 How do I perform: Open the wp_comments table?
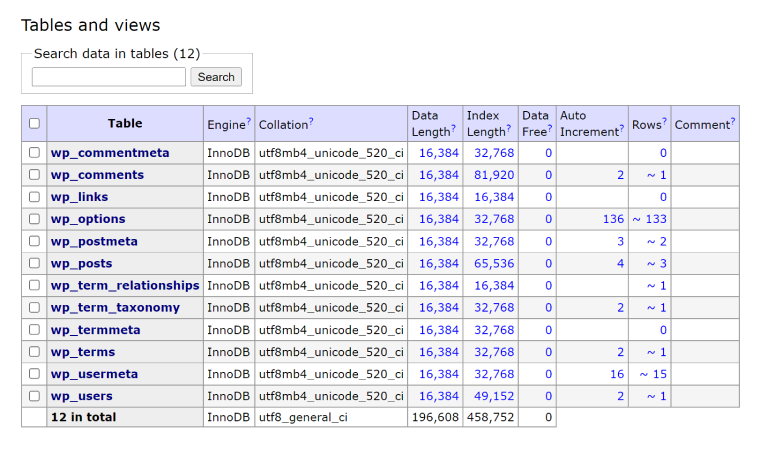point(97,175)
